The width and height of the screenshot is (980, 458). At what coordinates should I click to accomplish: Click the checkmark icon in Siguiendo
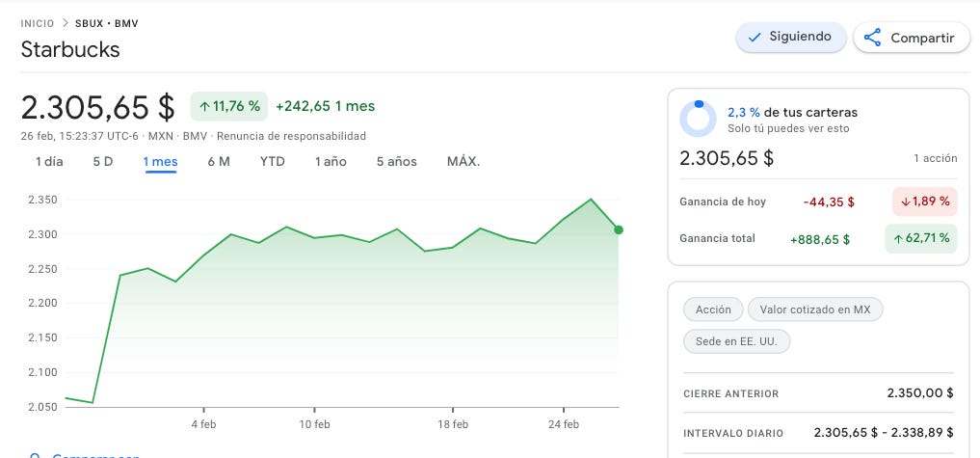tap(755, 38)
